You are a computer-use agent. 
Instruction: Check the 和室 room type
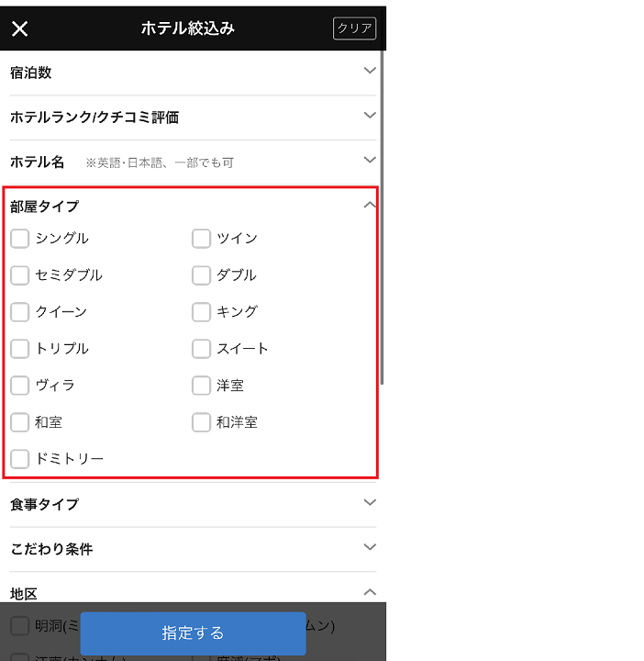[x=20, y=422]
